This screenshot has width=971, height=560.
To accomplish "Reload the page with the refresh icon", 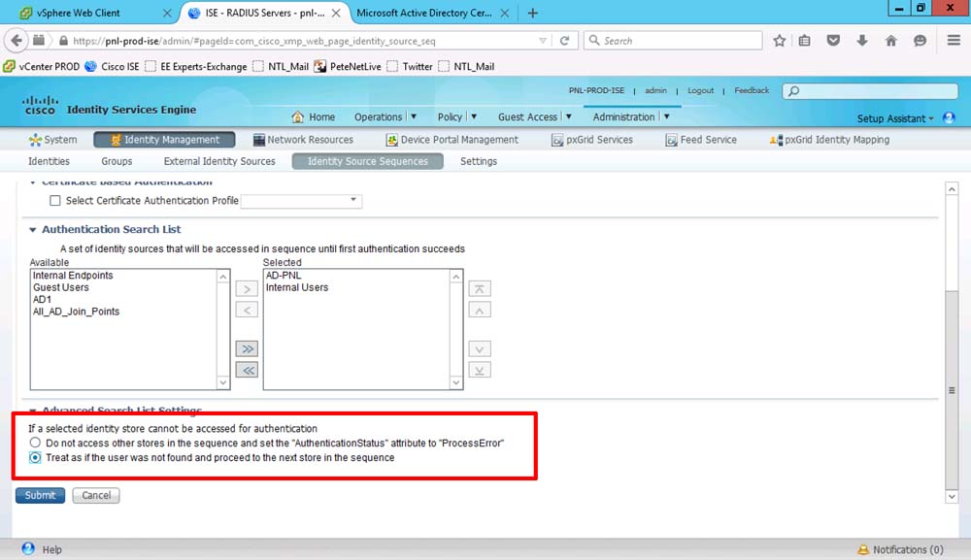I will pyautogui.click(x=564, y=41).
